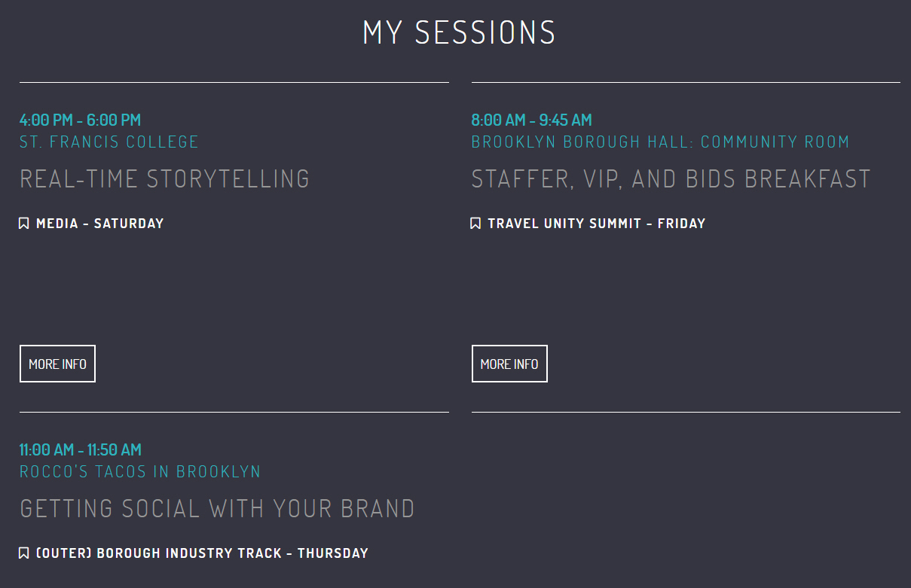The height and width of the screenshot is (588, 911).
Task: Click the St. Francis College venue text
Action: (x=109, y=142)
